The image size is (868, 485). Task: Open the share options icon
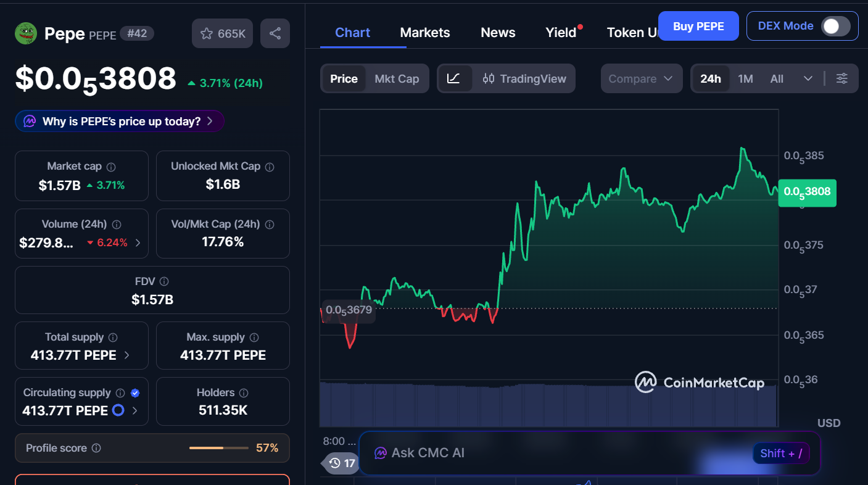(275, 33)
